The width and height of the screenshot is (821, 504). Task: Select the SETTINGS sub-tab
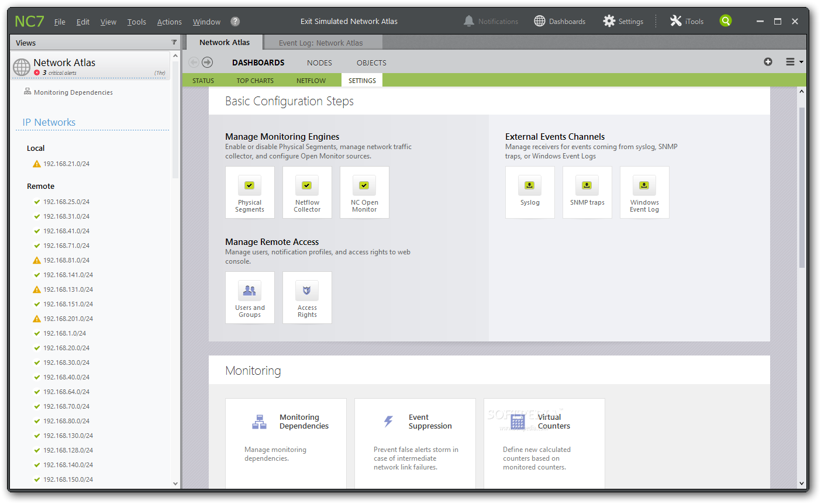click(x=363, y=81)
